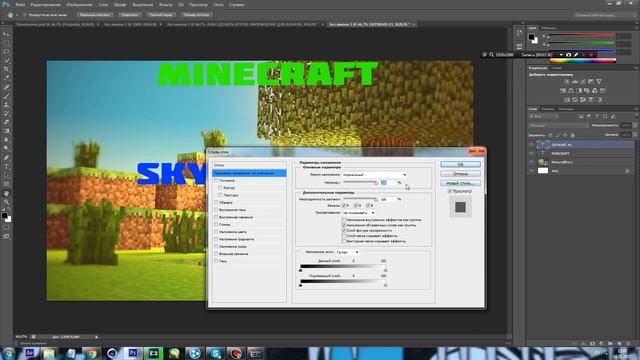Select the Crop tool
The height and width of the screenshot is (360, 640).
click(6, 69)
